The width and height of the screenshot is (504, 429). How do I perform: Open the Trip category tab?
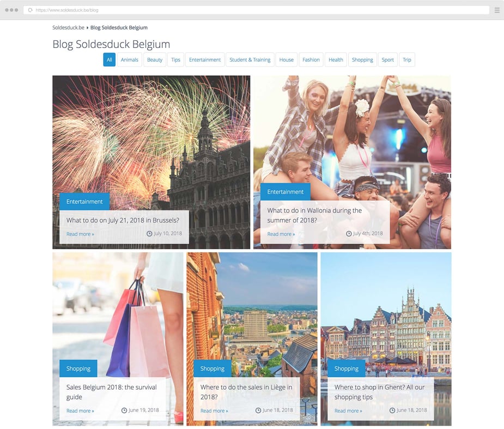click(x=407, y=60)
